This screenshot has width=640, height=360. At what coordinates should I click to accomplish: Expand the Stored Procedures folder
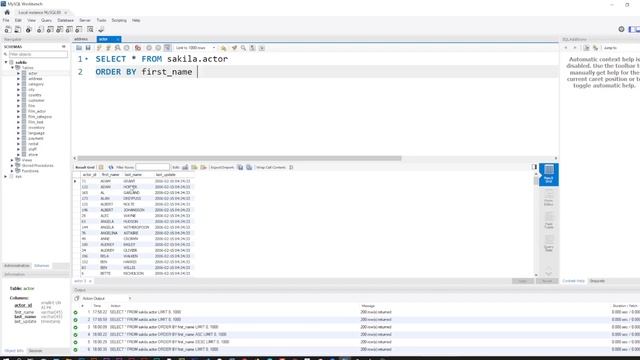(12, 165)
